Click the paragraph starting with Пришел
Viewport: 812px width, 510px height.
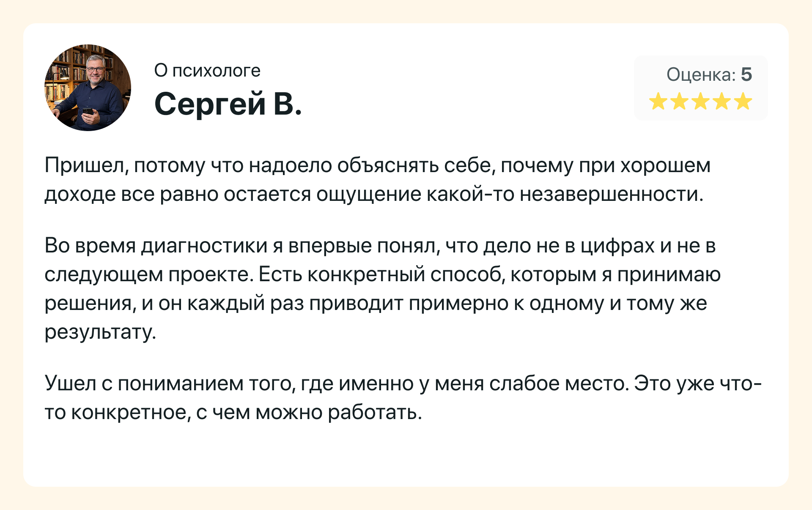click(x=378, y=180)
